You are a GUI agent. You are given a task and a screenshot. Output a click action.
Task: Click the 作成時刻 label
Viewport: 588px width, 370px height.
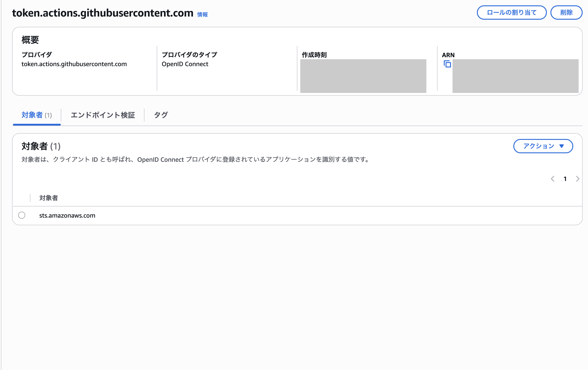[x=314, y=55]
